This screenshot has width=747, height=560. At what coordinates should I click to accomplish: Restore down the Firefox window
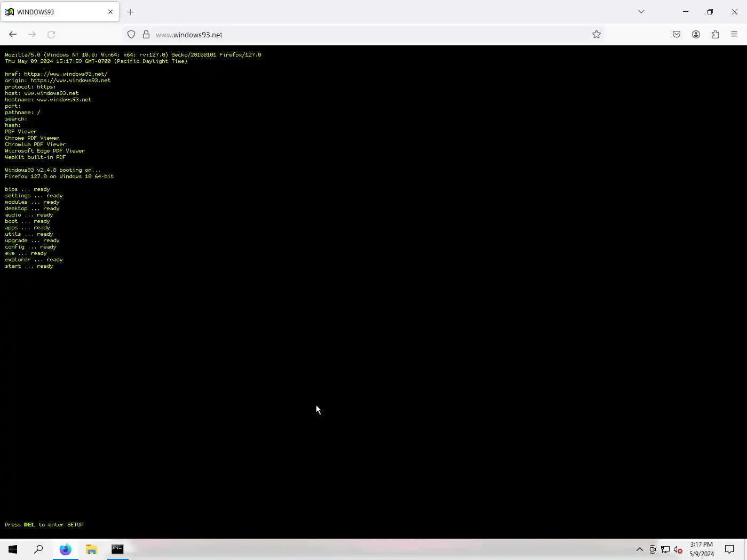tap(710, 12)
